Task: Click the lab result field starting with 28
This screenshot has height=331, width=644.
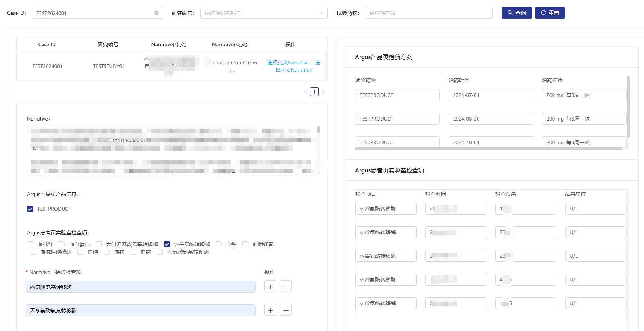Action: coord(526,256)
